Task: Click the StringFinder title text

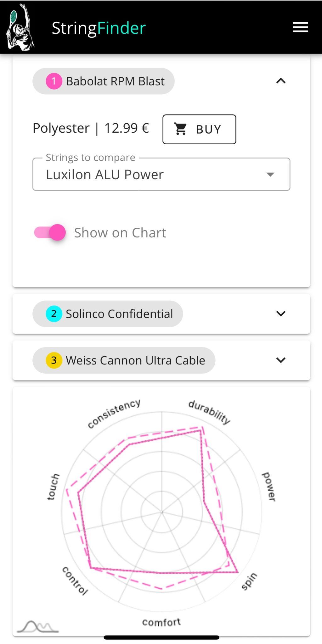Action: click(99, 28)
